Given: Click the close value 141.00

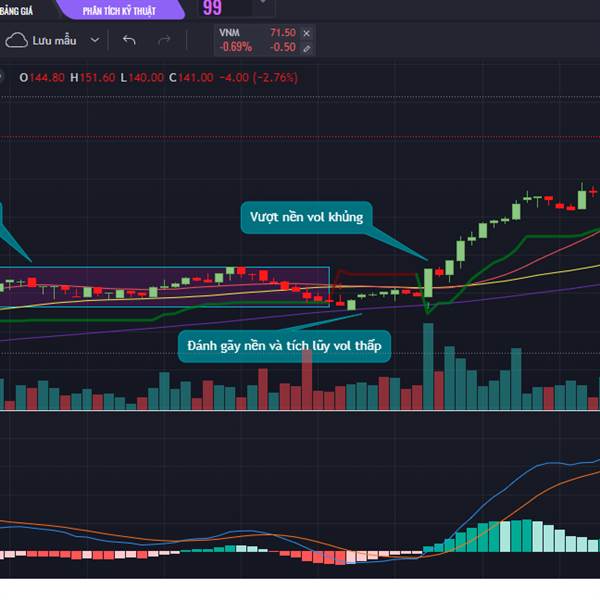Looking at the screenshot, I should [196, 78].
